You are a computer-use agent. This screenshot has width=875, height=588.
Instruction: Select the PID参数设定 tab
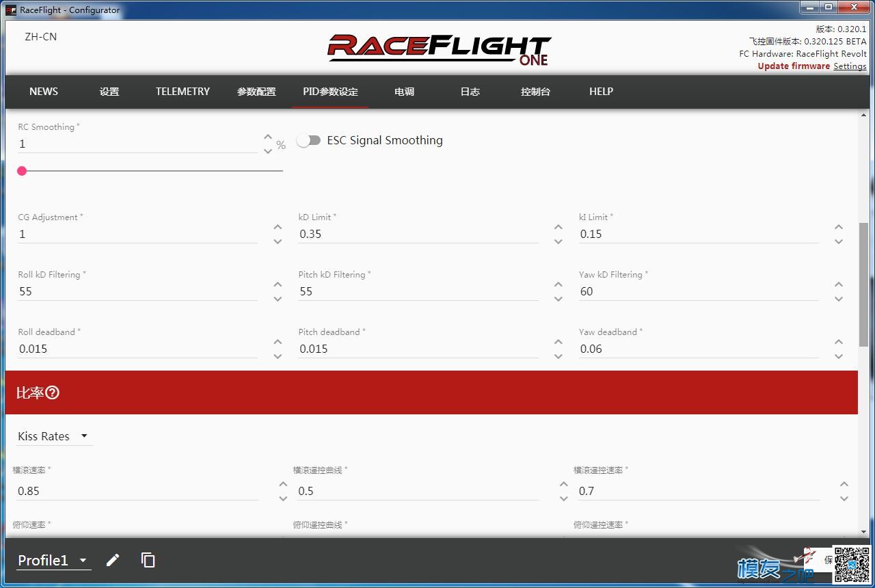[330, 92]
